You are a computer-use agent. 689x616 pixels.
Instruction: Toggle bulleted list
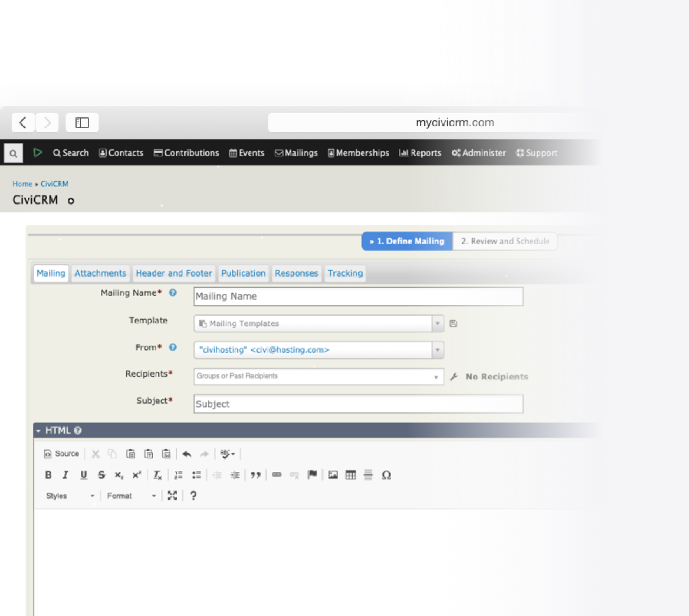[x=196, y=475]
